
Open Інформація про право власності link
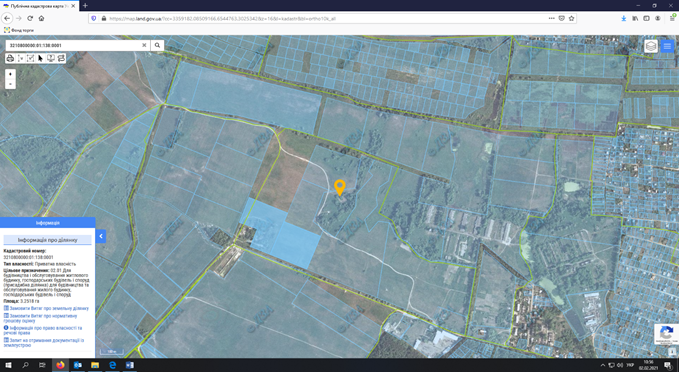click(x=43, y=330)
